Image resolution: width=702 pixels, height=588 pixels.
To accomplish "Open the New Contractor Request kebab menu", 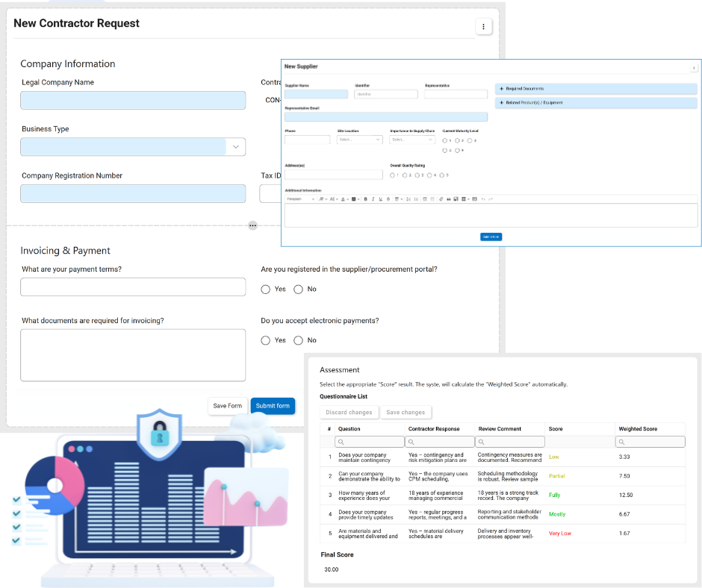I will (x=483, y=27).
